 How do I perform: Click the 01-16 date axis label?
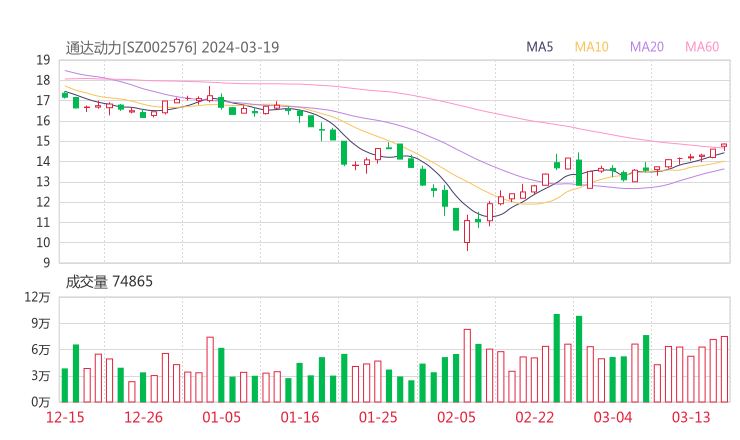tap(300, 417)
